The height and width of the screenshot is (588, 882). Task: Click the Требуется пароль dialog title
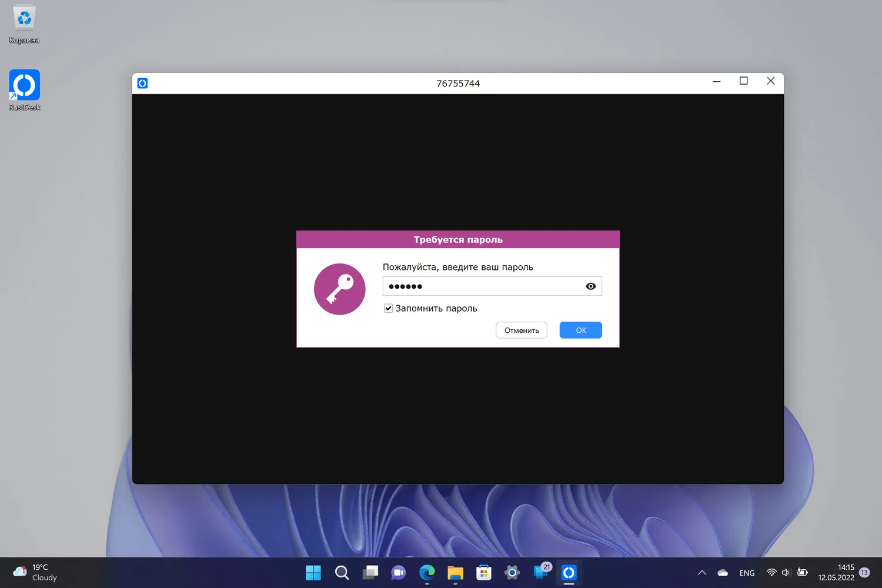458,240
